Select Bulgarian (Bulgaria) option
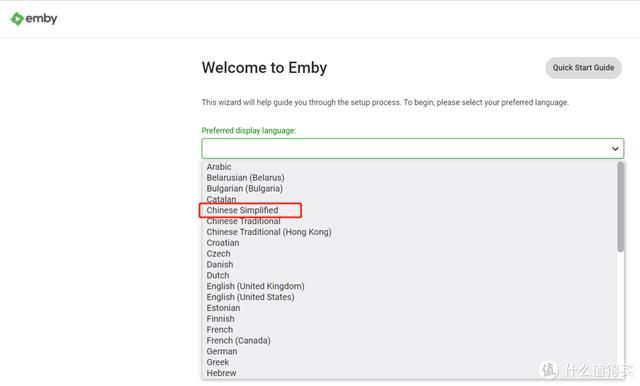The width and height of the screenshot is (640, 386). tap(244, 189)
